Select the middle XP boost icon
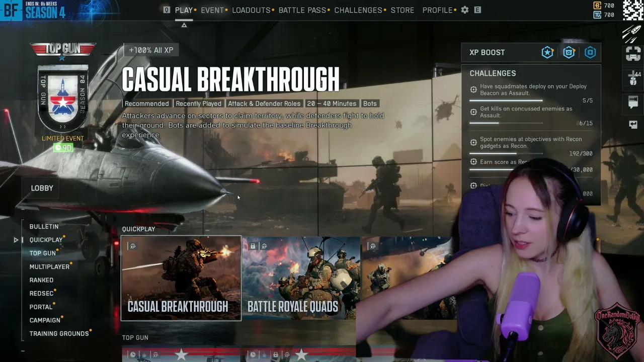The height and width of the screenshot is (362, 644). click(569, 52)
